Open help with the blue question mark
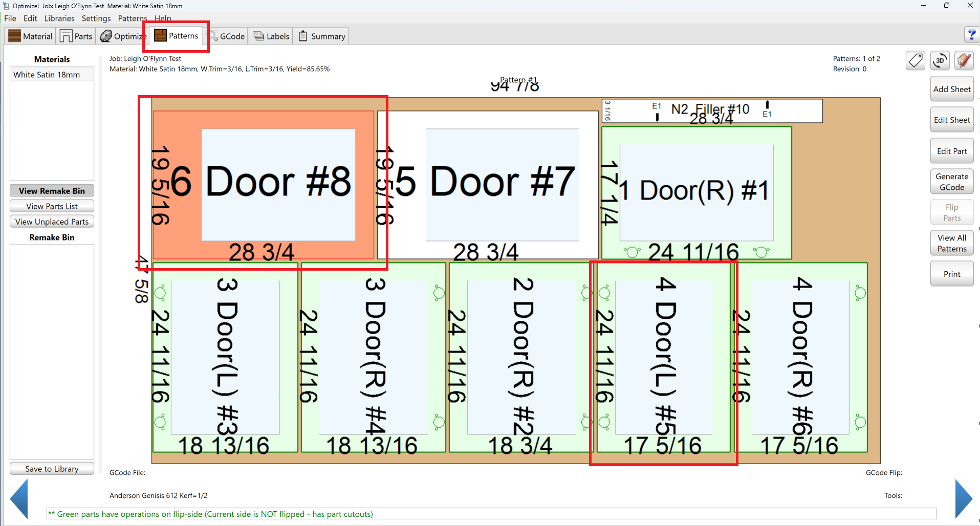 pyautogui.click(x=971, y=35)
